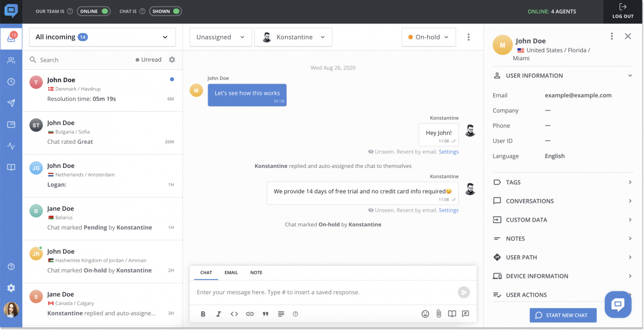Switch team status using the ONLINE toggle

click(x=93, y=11)
